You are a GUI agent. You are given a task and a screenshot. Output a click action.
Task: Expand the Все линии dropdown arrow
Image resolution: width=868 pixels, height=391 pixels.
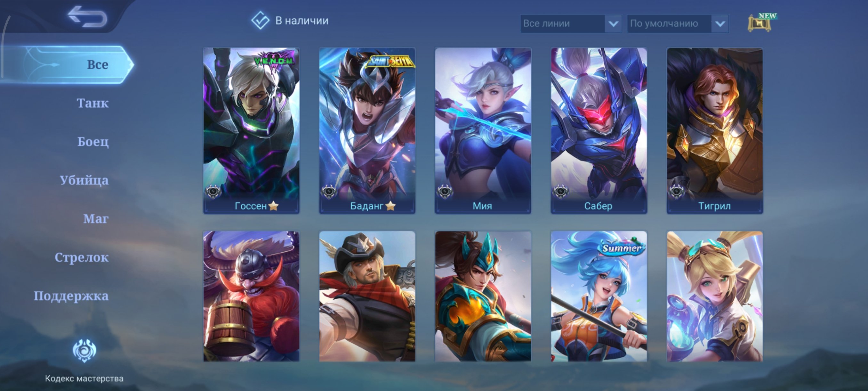click(x=613, y=24)
